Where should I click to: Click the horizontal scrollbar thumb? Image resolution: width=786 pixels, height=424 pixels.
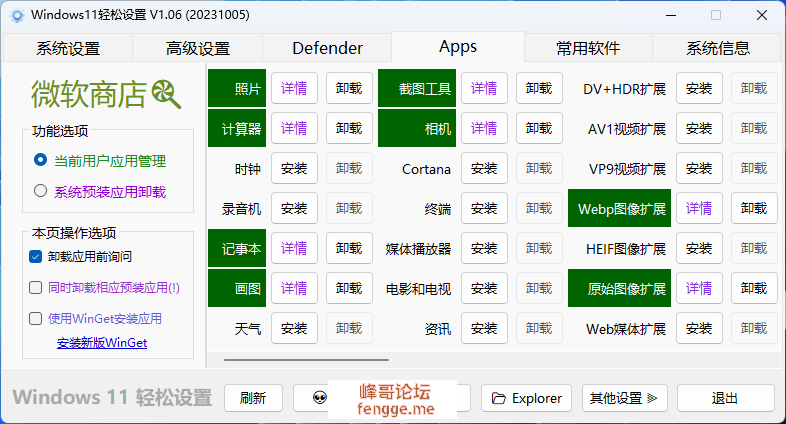tap(306, 359)
